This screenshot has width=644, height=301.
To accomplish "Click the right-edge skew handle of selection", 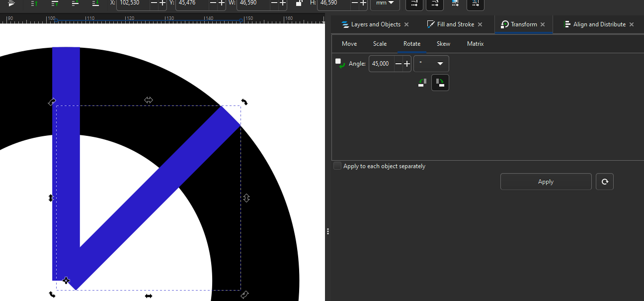I will (246, 198).
